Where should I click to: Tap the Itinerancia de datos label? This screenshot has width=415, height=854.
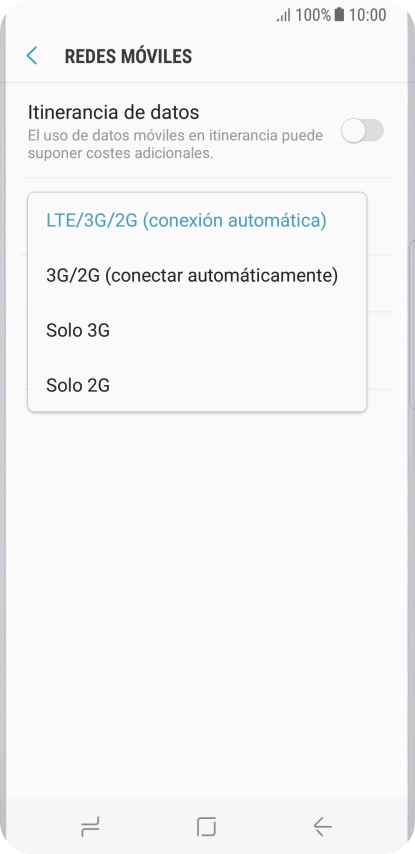pos(113,112)
